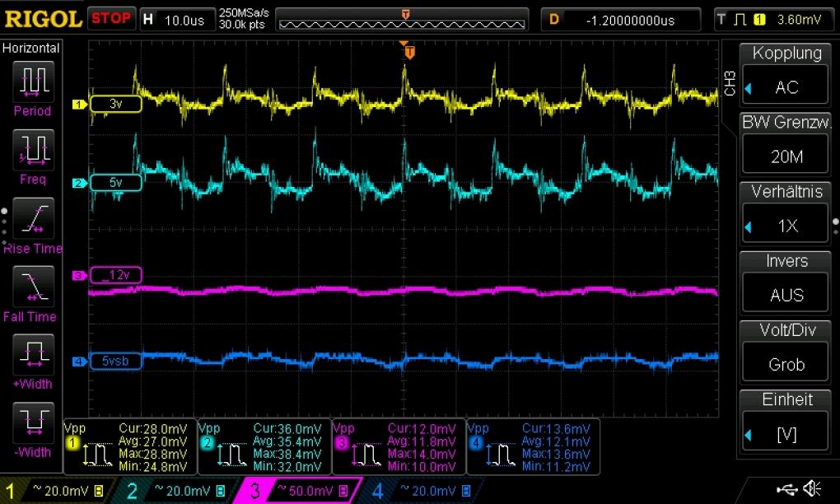Select the -Width measurement icon
The width and height of the screenshot is (840, 504).
pos(33,422)
